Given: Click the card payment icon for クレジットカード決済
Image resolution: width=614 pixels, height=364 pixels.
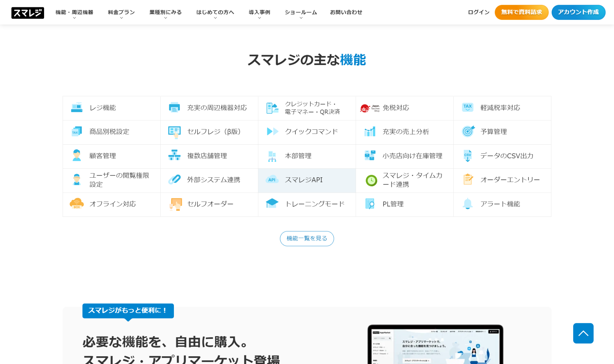Looking at the screenshot, I should 272,108.
